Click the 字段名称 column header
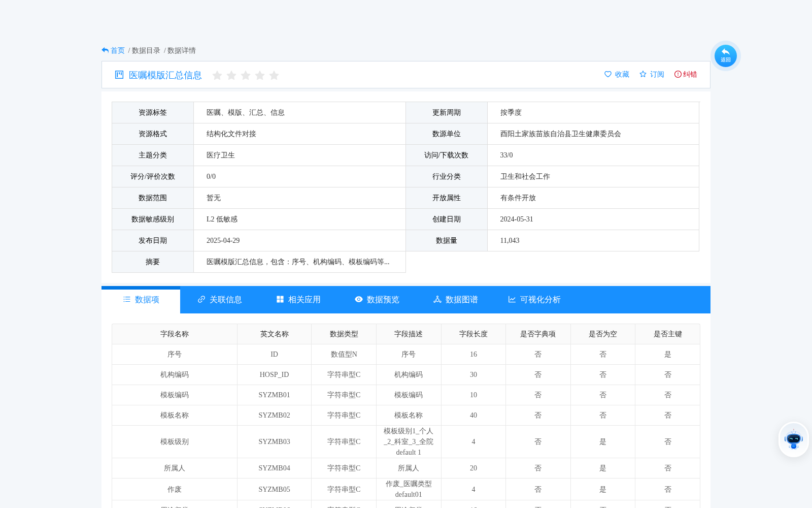This screenshot has width=812, height=508. pos(175,334)
